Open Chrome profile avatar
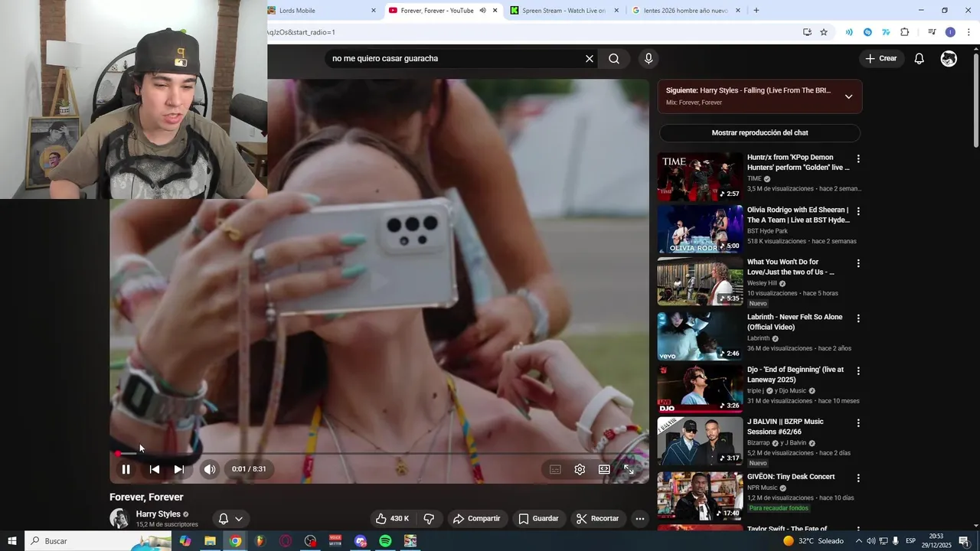The width and height of the screenshot is (980, 551). click(950, 32)
